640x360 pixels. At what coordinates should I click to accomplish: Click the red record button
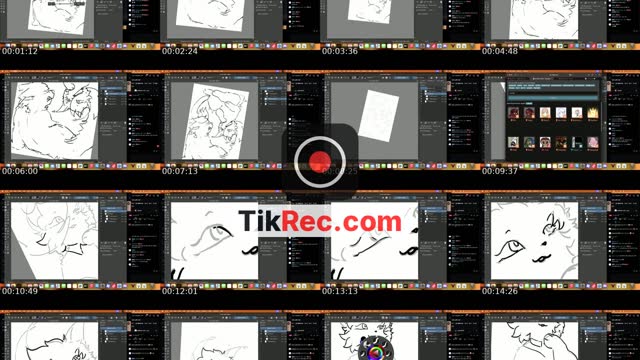click(x=320, y=162)
